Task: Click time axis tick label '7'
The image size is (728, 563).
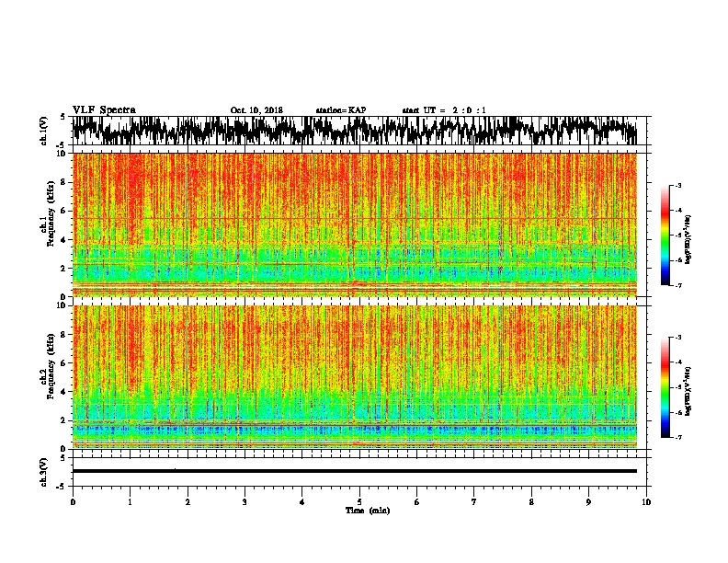Action: [474, 502]
